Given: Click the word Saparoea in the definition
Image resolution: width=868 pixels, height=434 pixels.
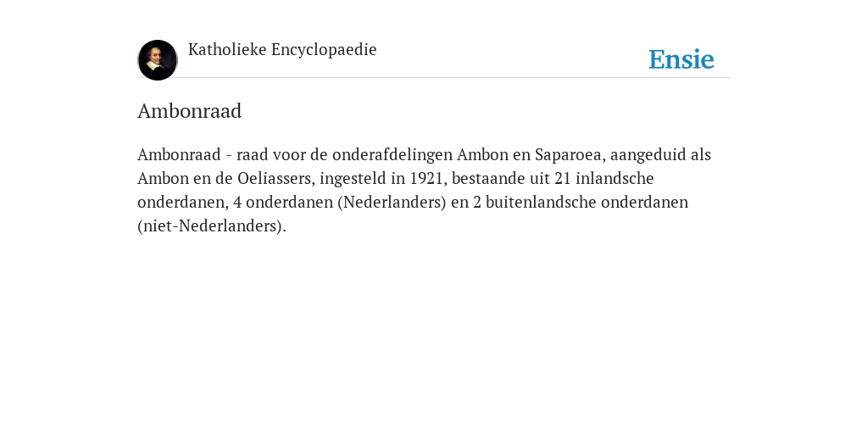Looking at the screenshot, I should (x=567, y=154).
